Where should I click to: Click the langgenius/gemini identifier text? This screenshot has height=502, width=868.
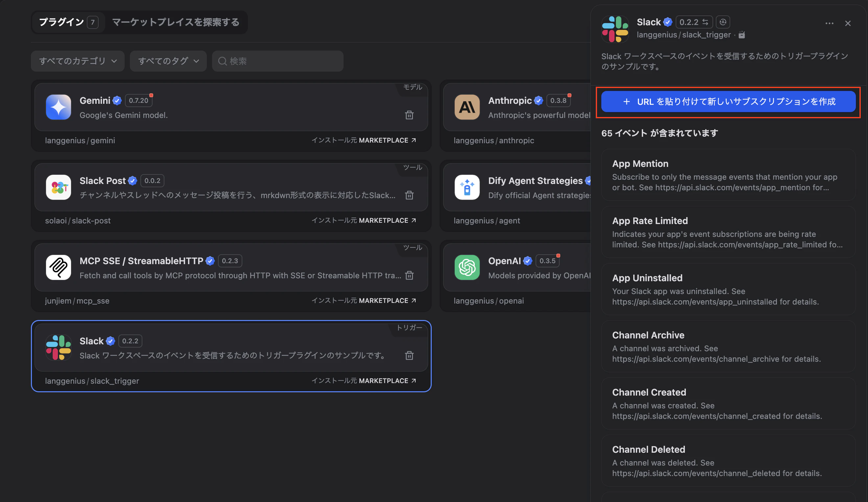[x=80, y=140]
